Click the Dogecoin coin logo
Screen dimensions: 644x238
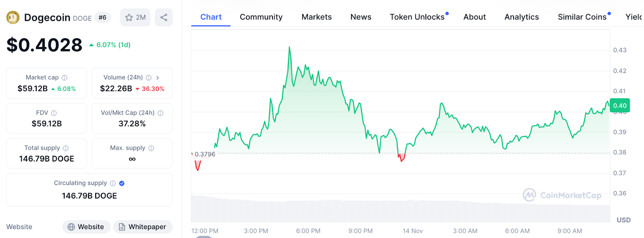13,18
